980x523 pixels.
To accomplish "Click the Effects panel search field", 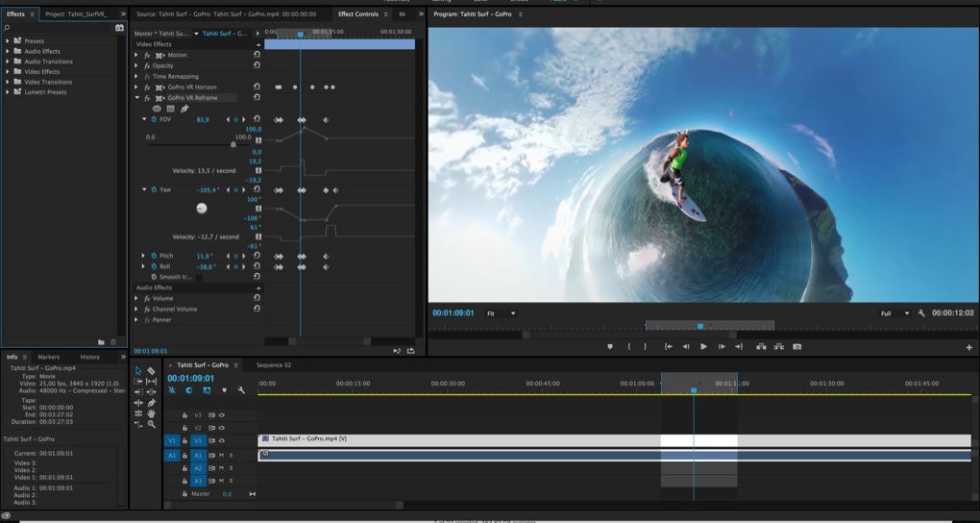I will (58, 28).
